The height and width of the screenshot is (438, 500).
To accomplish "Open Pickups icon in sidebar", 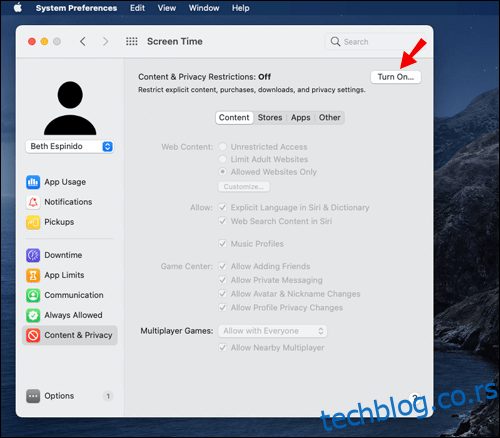I will (x=33, y=222).
